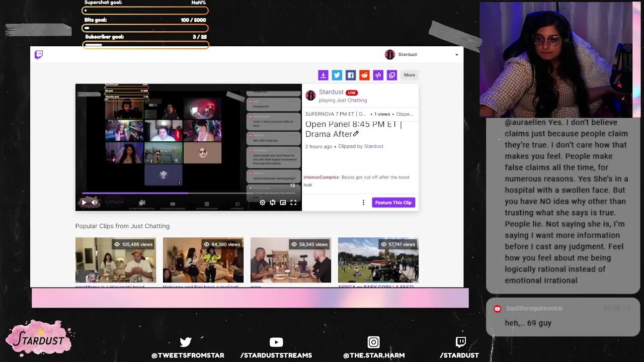The width and height of the screenshot is (644, 362).
Task: Click the IntenseComplex chat username
Action: click(321, 177)
